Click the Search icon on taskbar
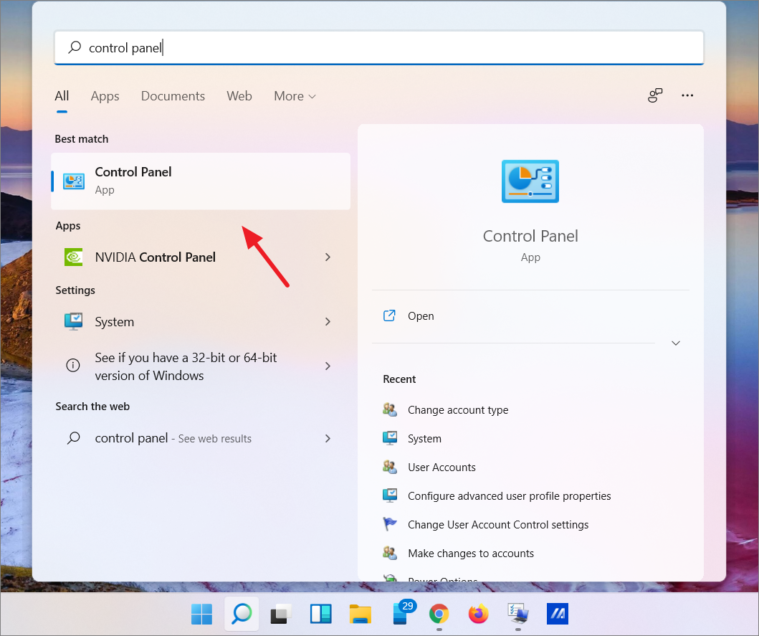759x636 pixels. 242,614
